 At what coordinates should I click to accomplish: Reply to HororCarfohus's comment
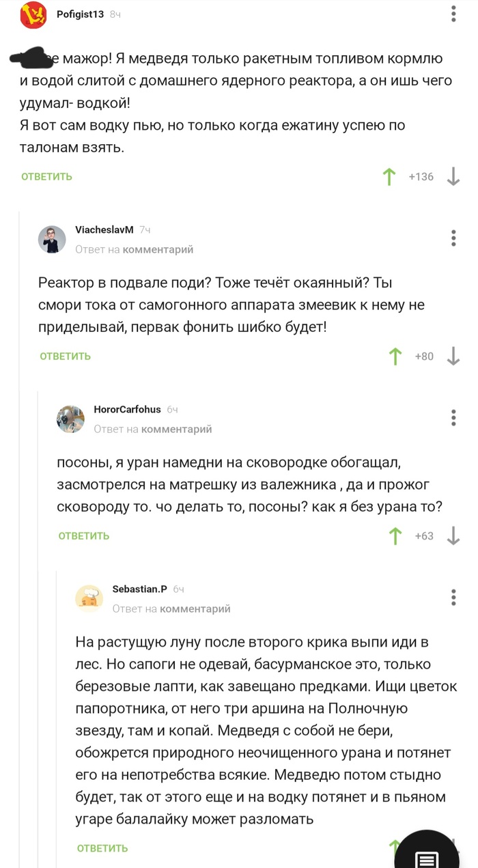click(x=83, y=536)
